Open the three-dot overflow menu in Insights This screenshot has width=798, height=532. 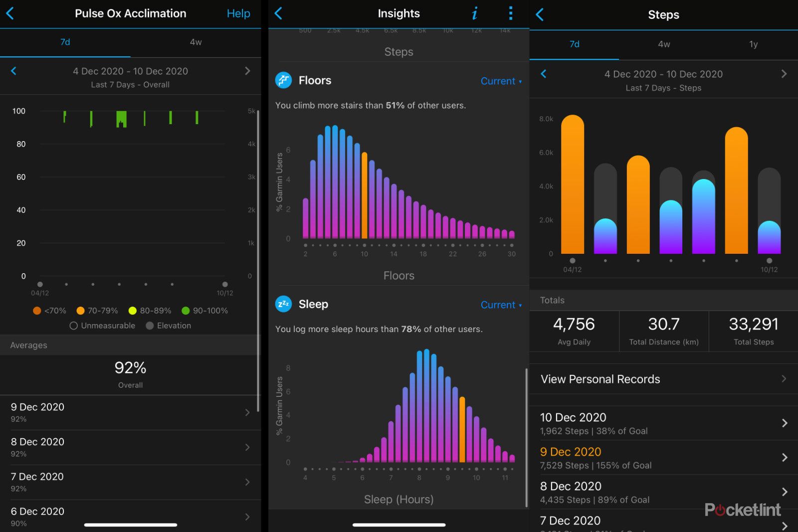point(510,13)
